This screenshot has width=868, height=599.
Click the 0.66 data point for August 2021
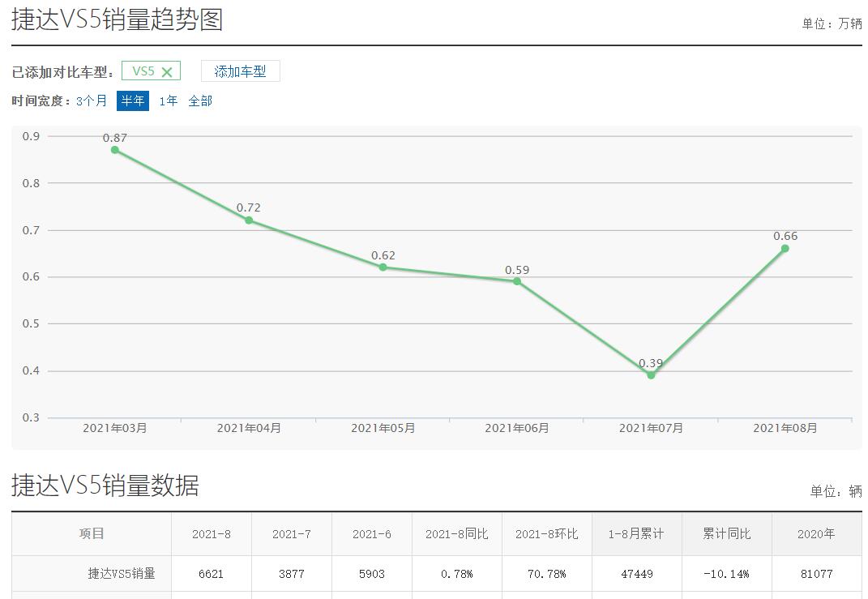(x=783, y=249)
